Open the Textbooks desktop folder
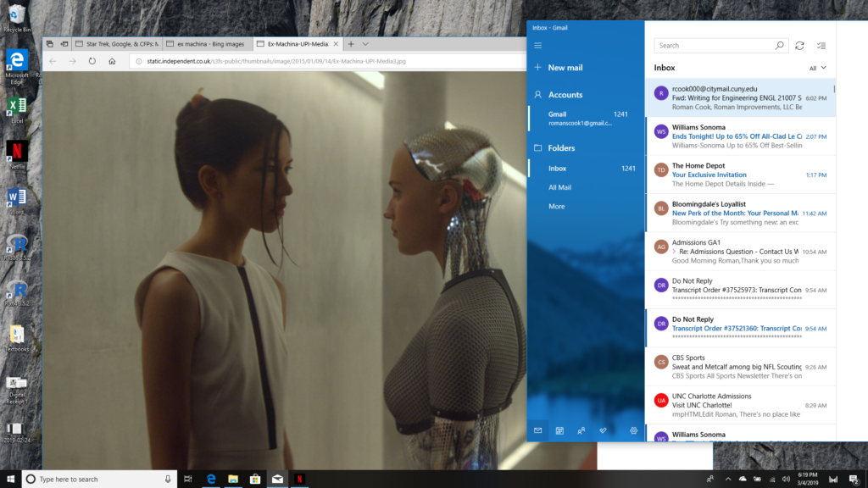The width and height of the screenshot is (868, 488). click(17, 339)
